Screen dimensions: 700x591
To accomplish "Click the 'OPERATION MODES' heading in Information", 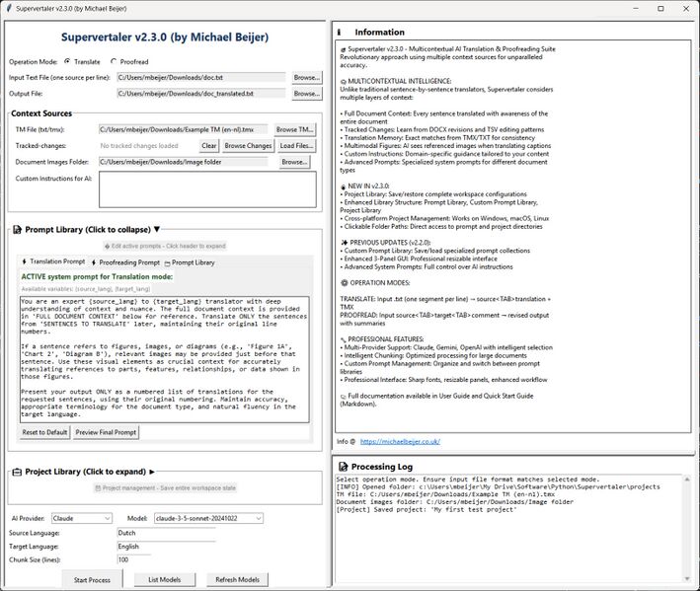I will (380, 283).
